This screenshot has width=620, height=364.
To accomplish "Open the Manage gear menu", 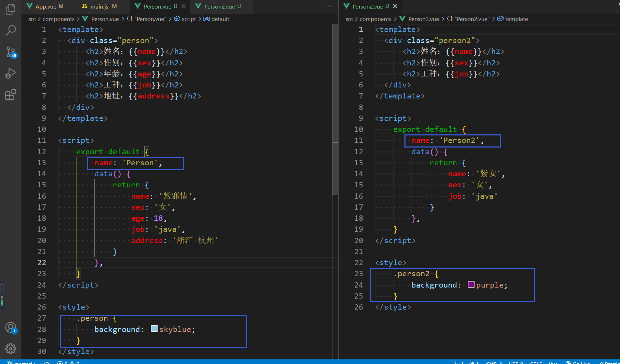I will point(11,349).
